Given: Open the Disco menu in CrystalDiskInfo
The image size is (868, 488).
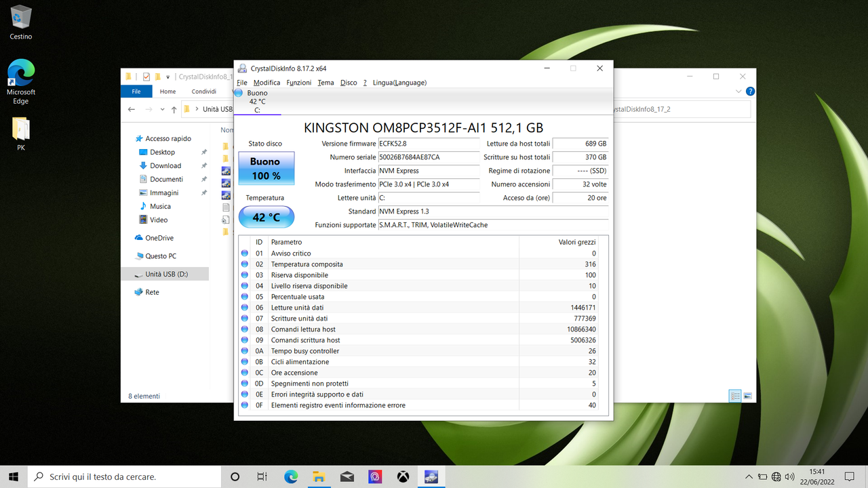Looking at the screenshot, I should pyautogui.click(x=348, y=82).
